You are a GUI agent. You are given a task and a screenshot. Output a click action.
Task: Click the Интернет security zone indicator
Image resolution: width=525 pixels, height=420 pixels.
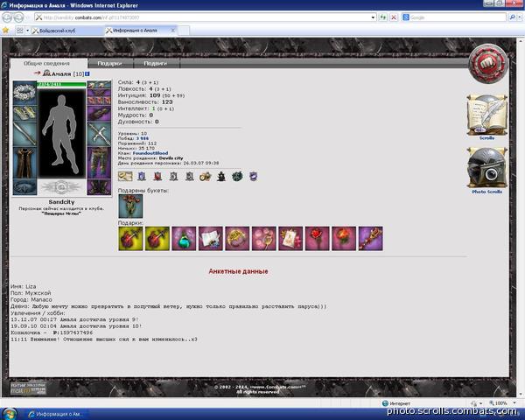coord(396,403)
